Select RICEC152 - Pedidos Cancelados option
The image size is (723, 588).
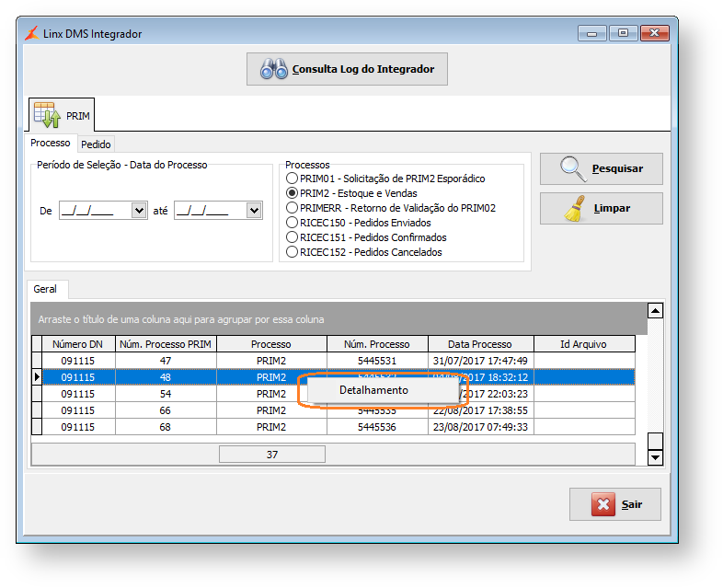point(364,252)
